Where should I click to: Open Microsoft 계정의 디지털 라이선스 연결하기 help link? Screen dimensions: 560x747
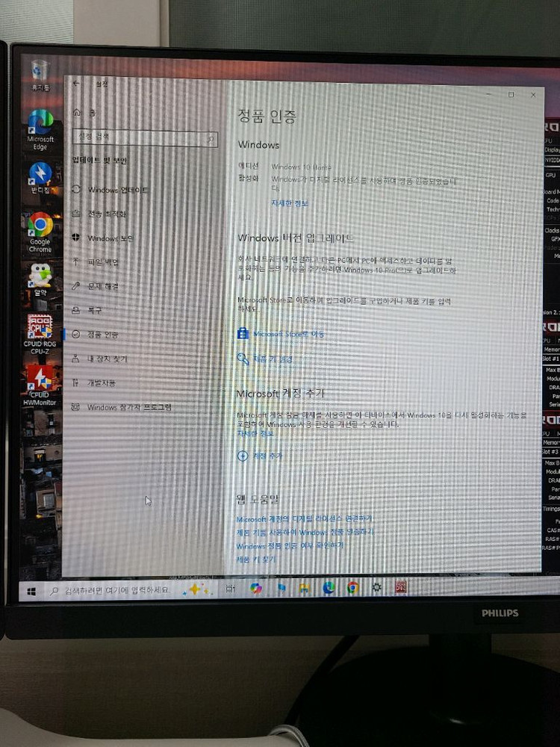[305, 519]
